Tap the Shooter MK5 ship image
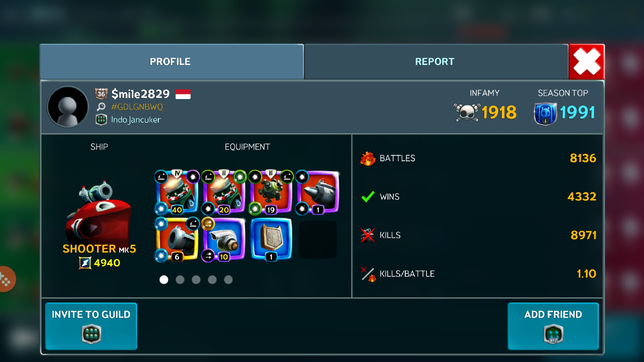The height and width of the screenshot is (362, 644). click(x=99, y=211)
